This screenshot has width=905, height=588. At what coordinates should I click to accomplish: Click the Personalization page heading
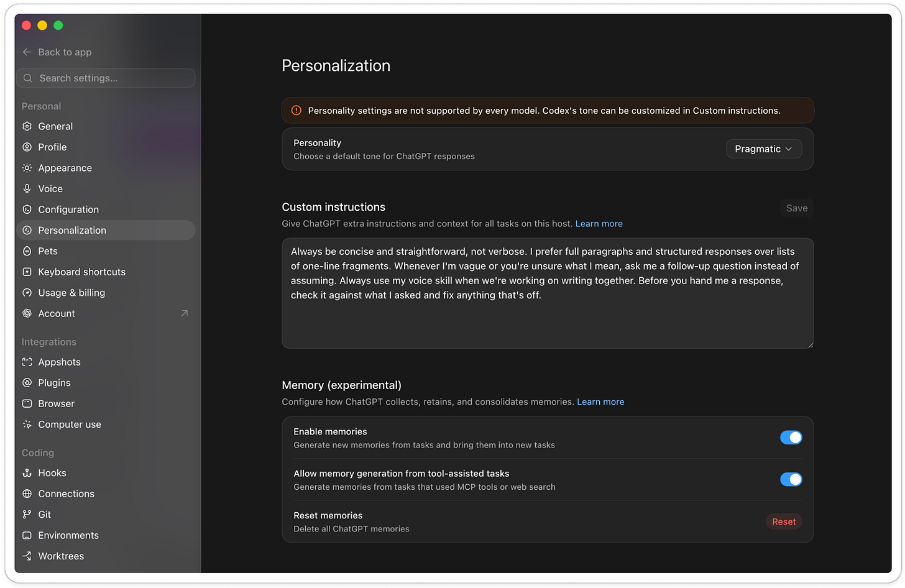coord(336,66)
